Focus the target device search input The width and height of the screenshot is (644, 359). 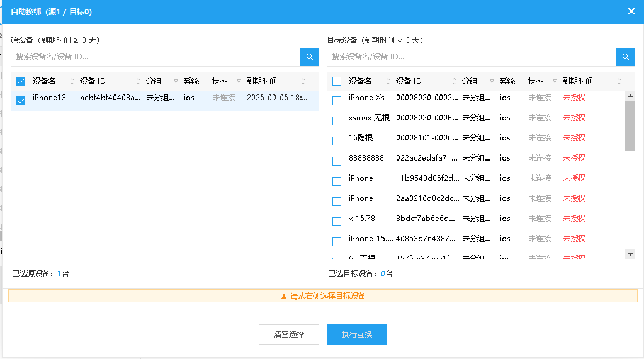pyautogui.click(x=472, y=57)
